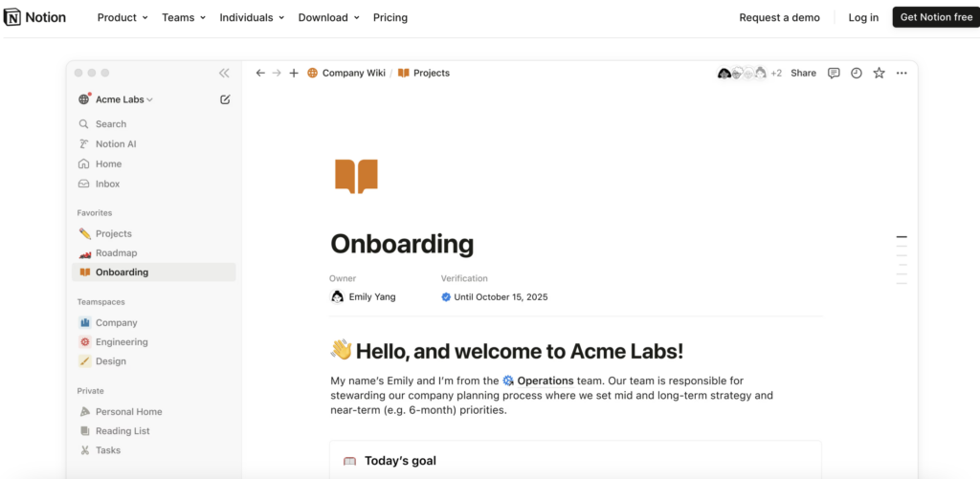Screen dimensions: 980x479
Task: Click the Emily Yang owner name
Action: [372, 297]
